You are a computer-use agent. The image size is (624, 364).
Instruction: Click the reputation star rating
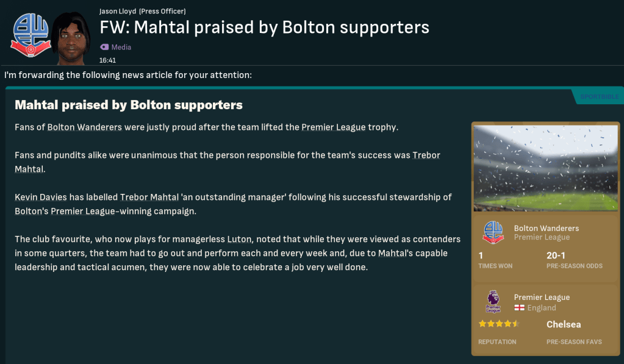coord(498,324)
